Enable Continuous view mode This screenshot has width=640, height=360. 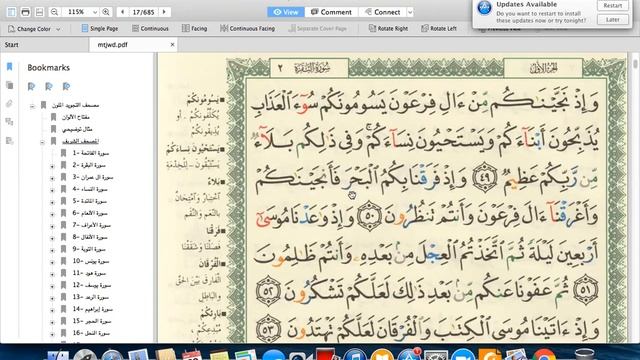[150, 28]
